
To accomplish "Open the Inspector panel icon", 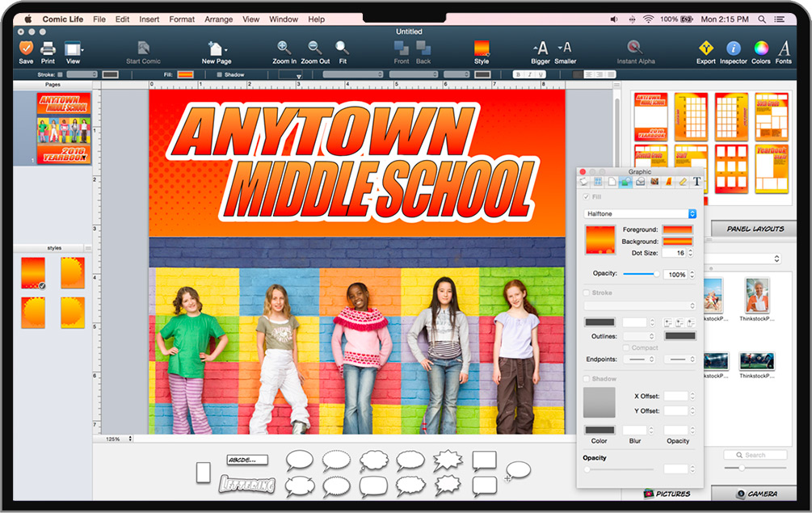I will (733, 48).
